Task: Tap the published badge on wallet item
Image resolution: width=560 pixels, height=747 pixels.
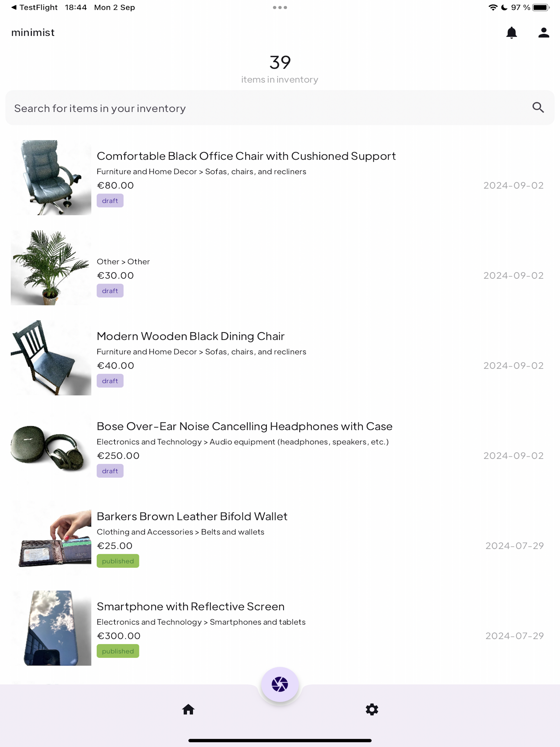Action: pyautogui.click(x=118, y=561)
